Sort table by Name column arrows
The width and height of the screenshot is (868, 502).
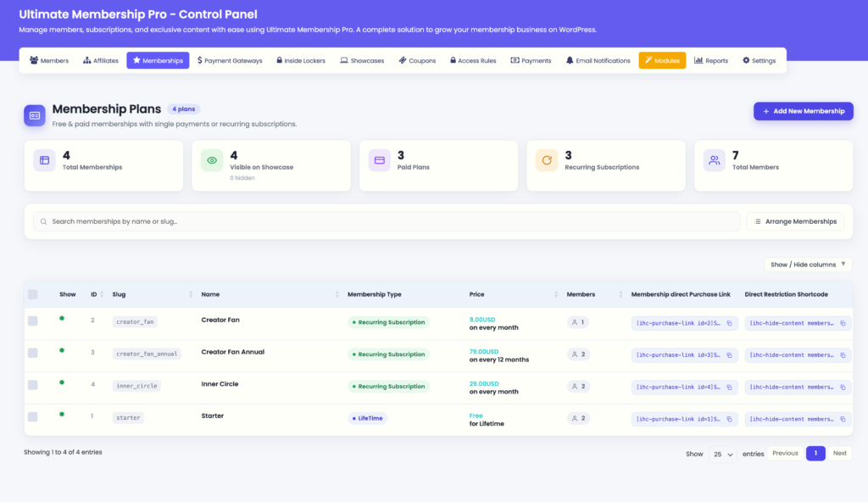[x=337, y=294]
